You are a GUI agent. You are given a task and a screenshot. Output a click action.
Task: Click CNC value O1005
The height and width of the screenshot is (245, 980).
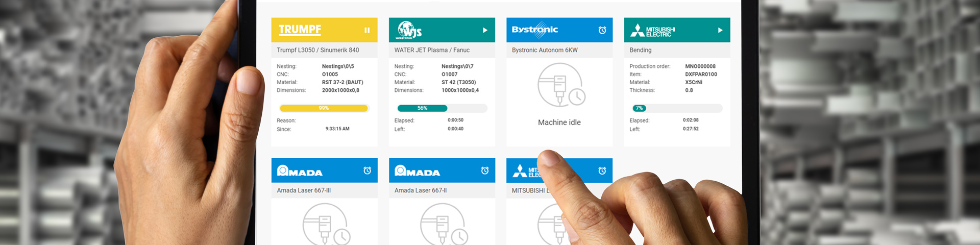pyautogui.click(x=330, y=74)
